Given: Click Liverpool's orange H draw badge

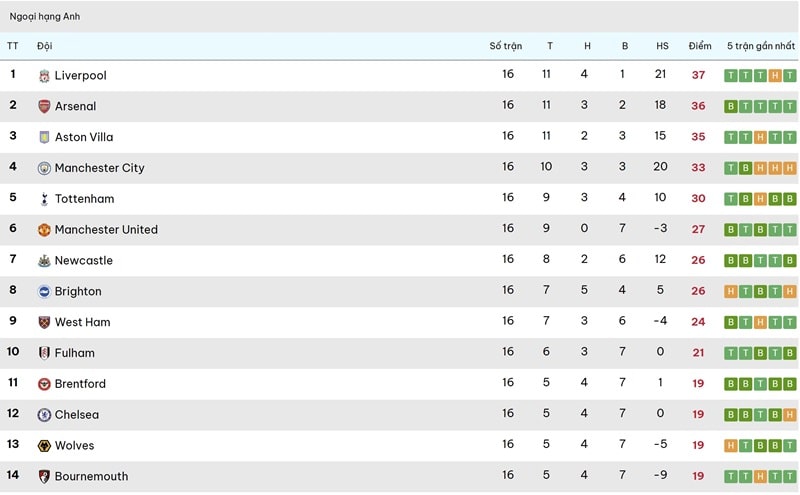Looking at the screenshot, I should pyautogui.click(x=775, y=76).
